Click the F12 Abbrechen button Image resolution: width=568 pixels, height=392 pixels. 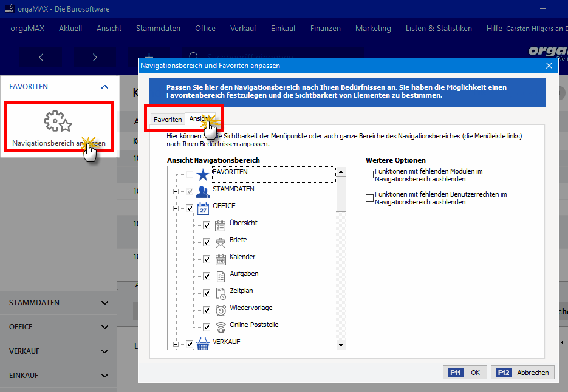coord(522,373)
